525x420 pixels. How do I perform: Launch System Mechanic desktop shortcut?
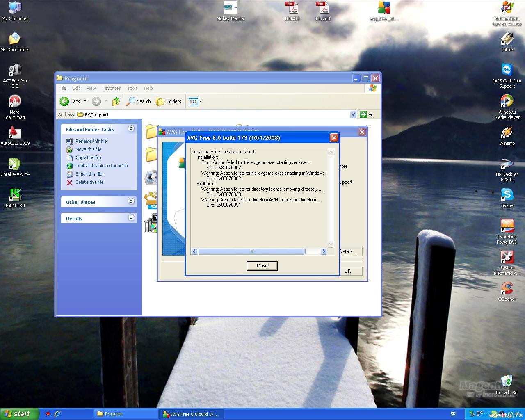[x=507, y=263]
